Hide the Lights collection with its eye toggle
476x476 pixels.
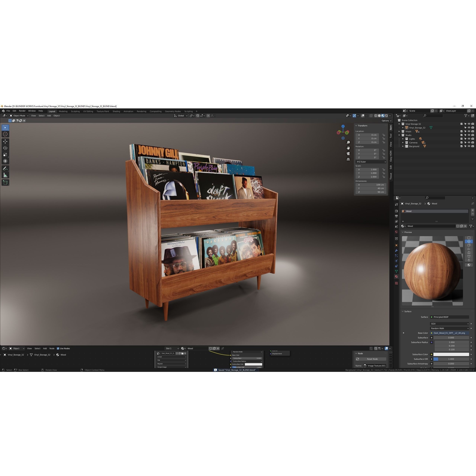(x=469, y=139)
